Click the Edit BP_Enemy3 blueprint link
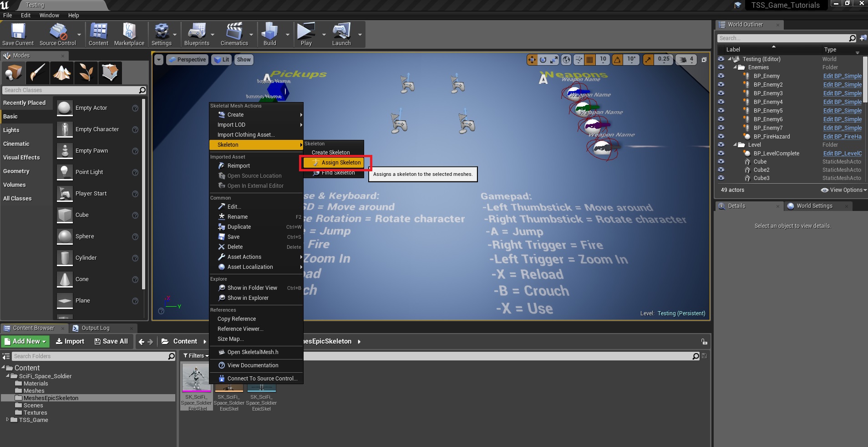The height and width of the screenshot is (447, 868). click(x=842, y=93)
